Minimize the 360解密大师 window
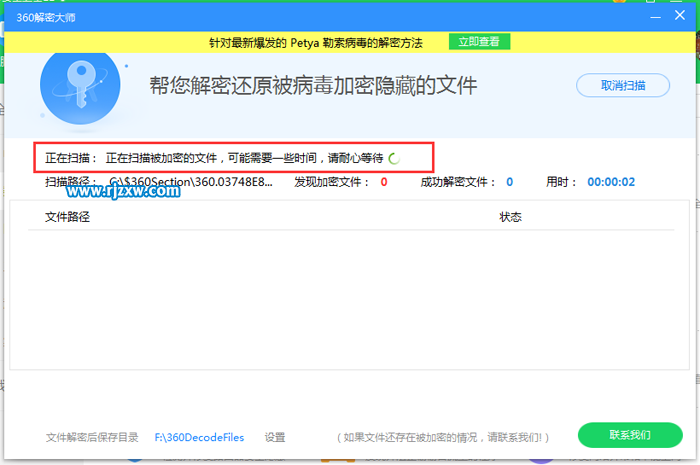The width and height of the screenshot is (700, 465). [x=655, y=17]
